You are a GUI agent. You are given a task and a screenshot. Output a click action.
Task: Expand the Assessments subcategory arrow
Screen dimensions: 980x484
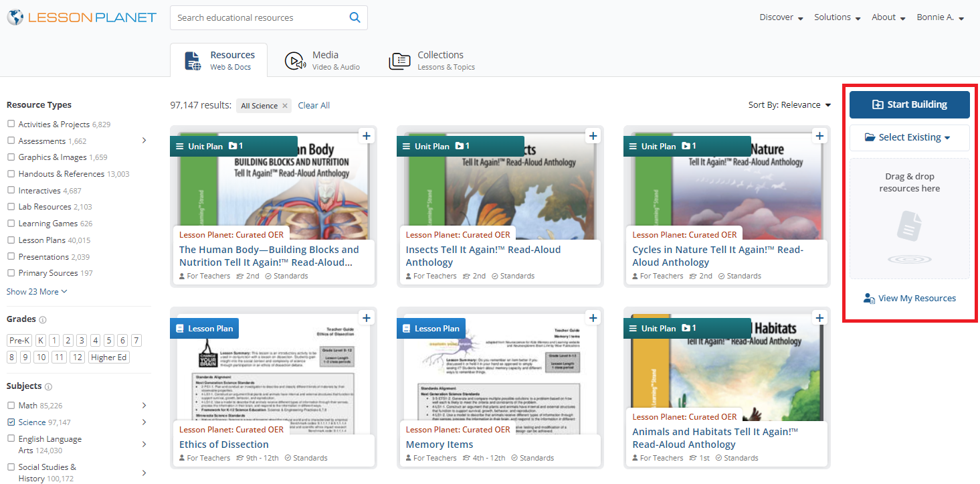(x=144, y=140)
